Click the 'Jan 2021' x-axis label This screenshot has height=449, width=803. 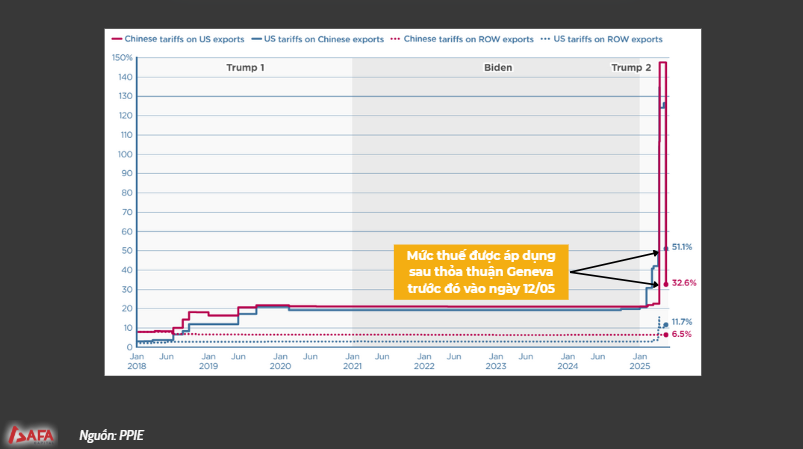352,361
